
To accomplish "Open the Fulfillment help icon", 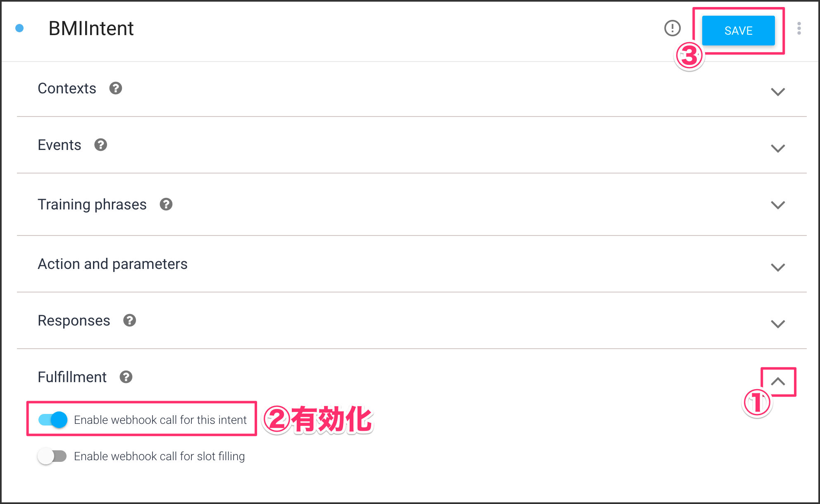I will click(126, 377).
